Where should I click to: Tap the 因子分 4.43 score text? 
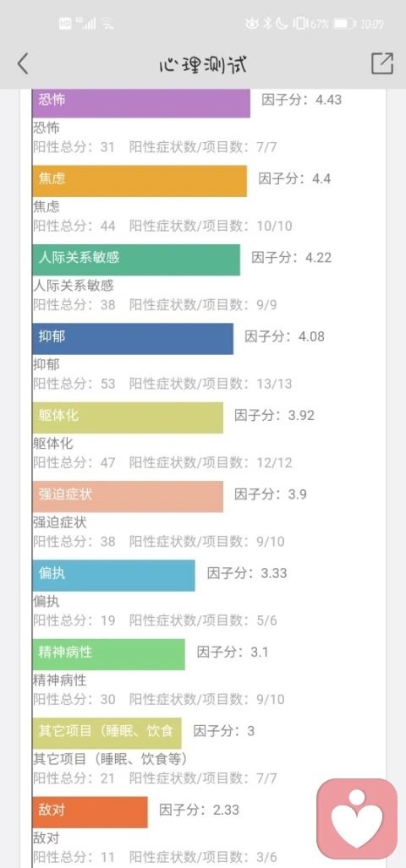pyautogui.click(x=302, y=101)
